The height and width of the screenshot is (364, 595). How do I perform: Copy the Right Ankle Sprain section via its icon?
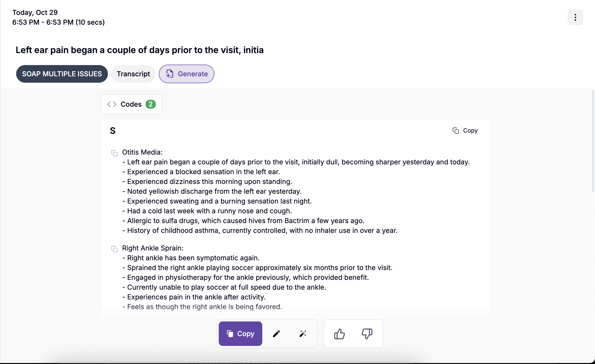[114, 249]
